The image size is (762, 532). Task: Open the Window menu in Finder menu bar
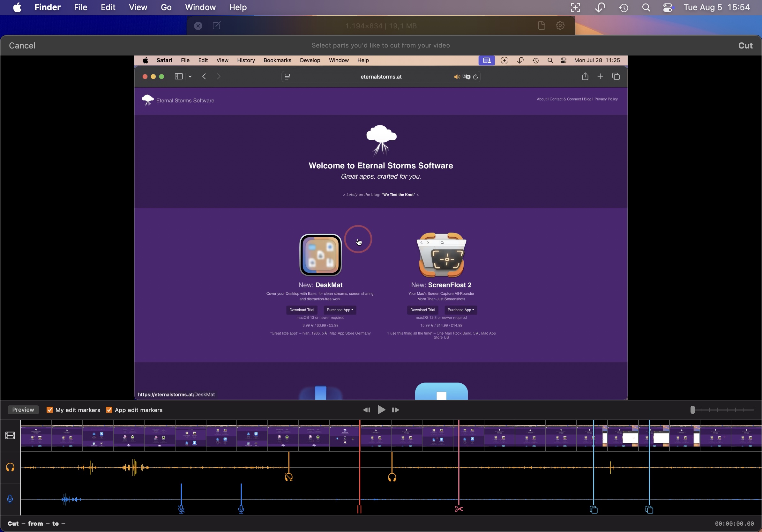(200, 7)
